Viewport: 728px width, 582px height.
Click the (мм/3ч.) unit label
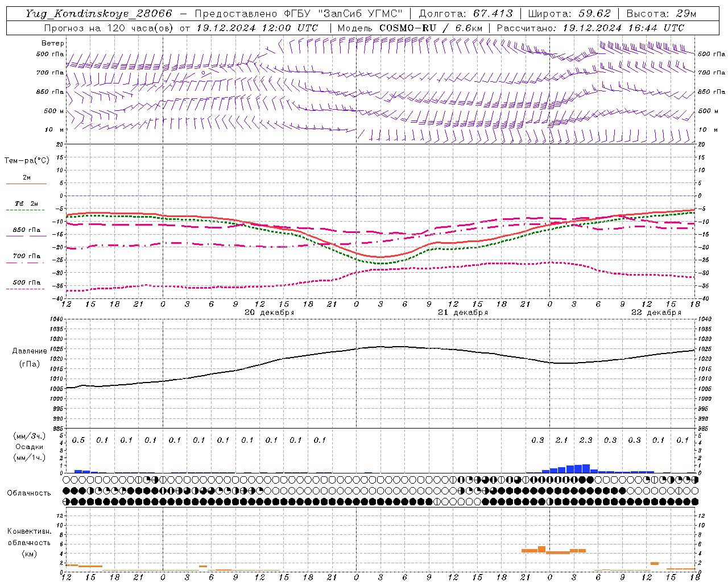click(x=29, y=436)
